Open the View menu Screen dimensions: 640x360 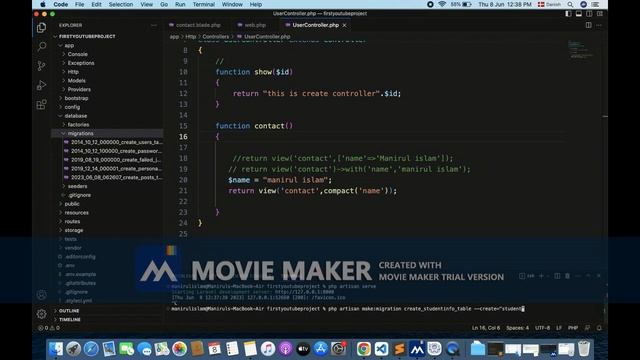(x=147, y=4)
